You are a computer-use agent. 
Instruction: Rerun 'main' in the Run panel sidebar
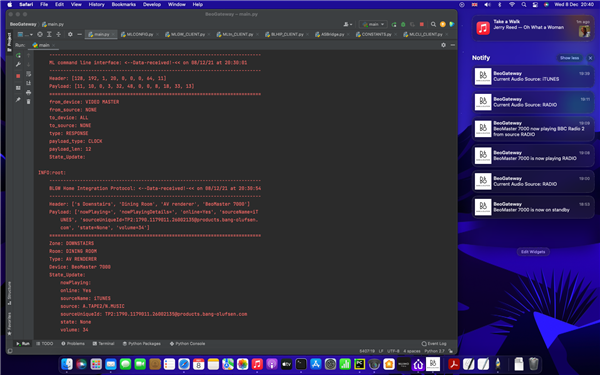(18, 55)
